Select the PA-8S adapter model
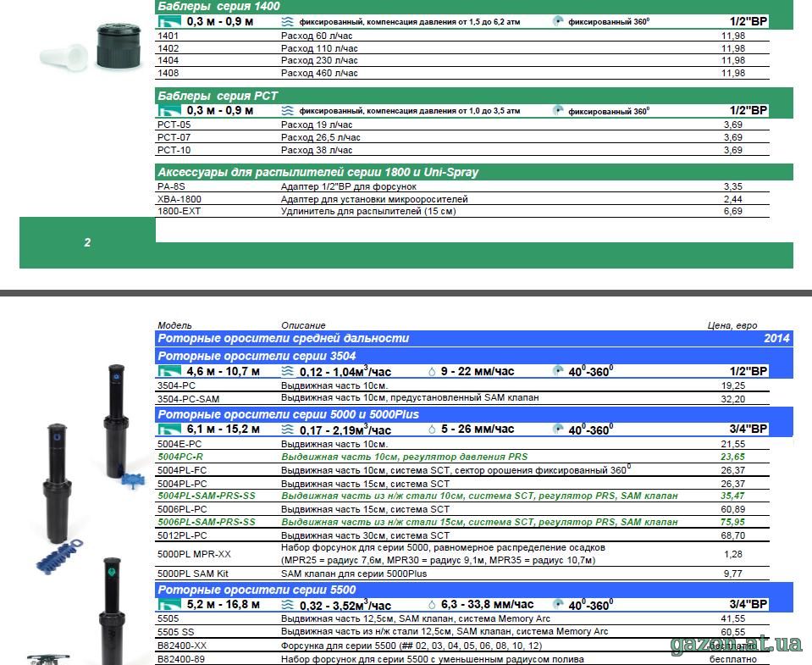The height and width of the screenshot is (665, 812). coord(171,186)
